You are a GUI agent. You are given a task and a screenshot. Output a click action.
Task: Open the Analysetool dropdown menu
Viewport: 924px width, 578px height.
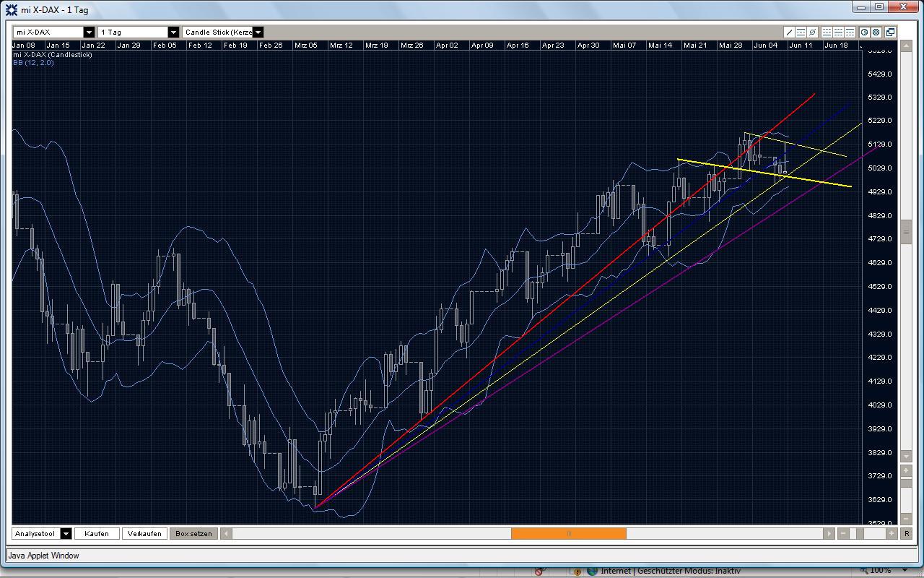pyautogui.click(x=66, y=533)
